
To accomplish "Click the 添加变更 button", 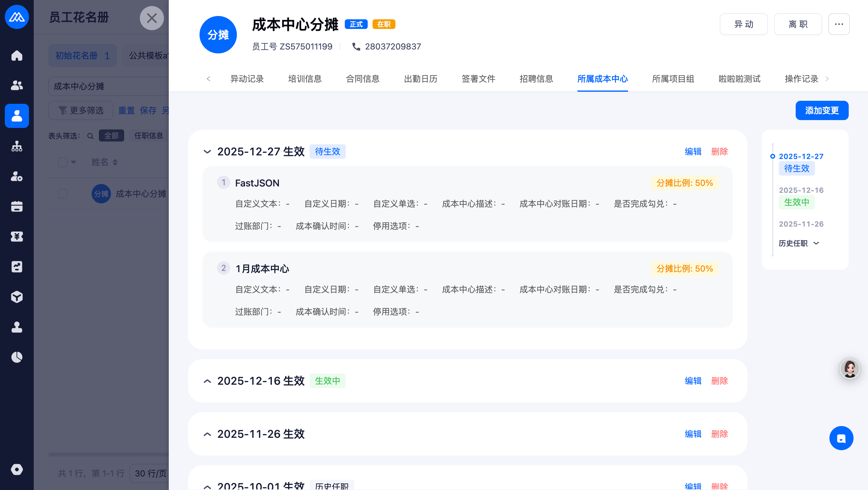I will [822, 111].
